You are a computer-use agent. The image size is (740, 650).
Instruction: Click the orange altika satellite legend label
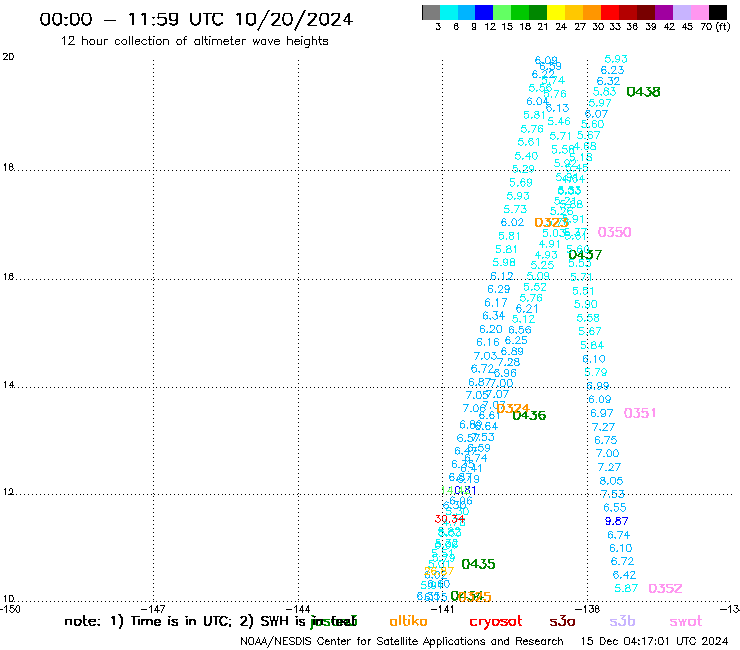pyautogui.click(x=408, y=621)
